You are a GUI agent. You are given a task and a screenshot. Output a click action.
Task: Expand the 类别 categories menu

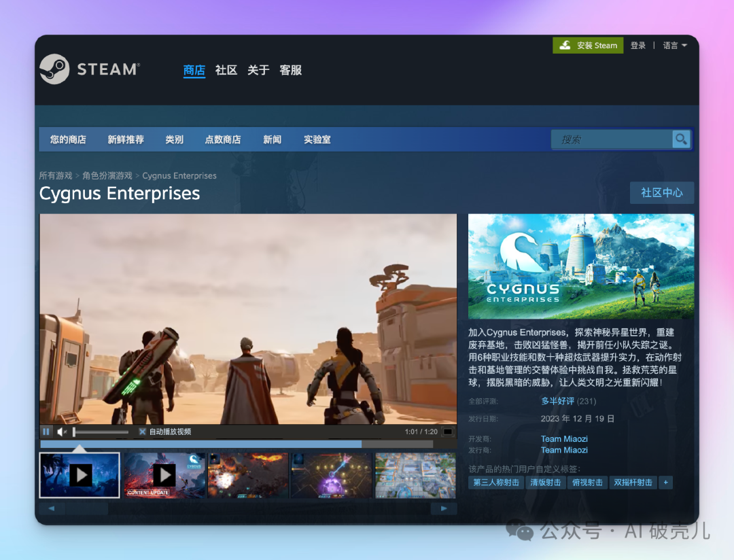[174, 139]
